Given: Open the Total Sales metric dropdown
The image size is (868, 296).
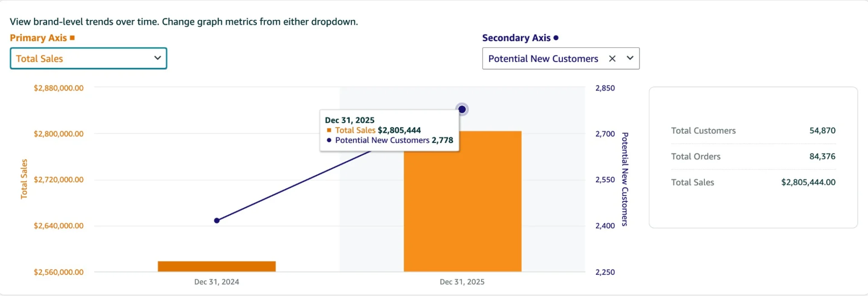Looking at the screenshot, I should [x=81, y=58].
